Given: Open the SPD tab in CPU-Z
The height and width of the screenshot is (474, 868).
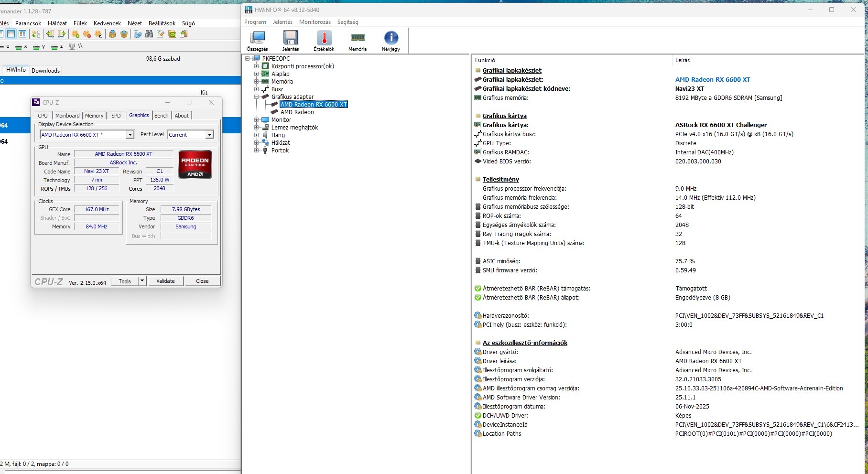Looking at the screenshot, I should 116,116.
